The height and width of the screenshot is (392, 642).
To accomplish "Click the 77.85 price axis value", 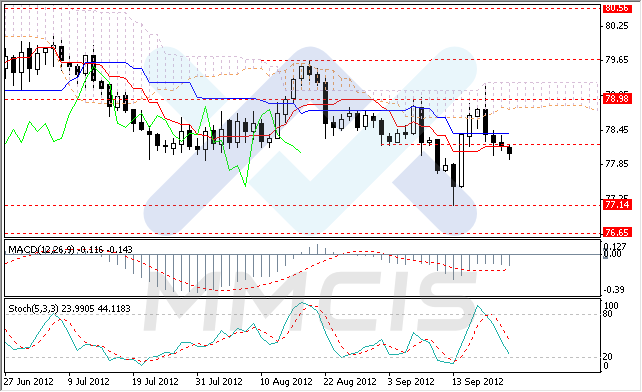I will [x=617, y=164].
